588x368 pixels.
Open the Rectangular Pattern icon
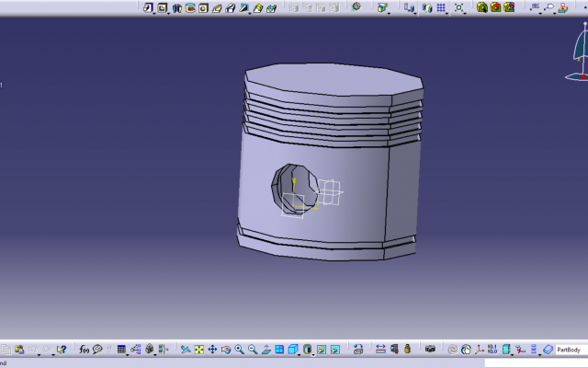[441, 7]
